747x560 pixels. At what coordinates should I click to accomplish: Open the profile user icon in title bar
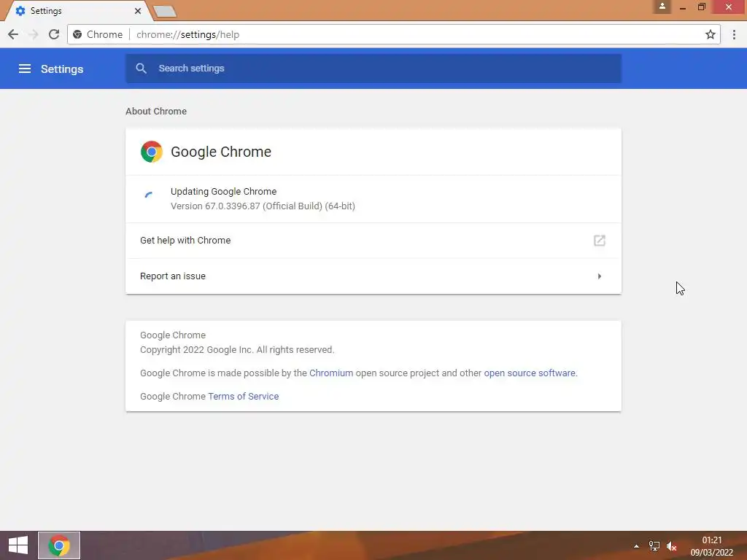pyautogui.click(x=662, y=7)
